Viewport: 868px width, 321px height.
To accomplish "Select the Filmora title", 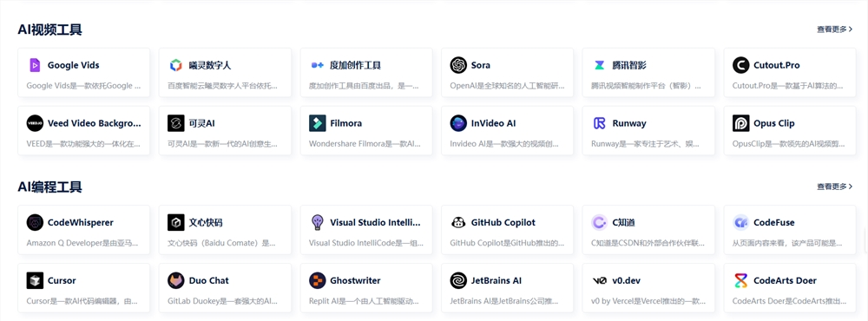I will point(346,123).
